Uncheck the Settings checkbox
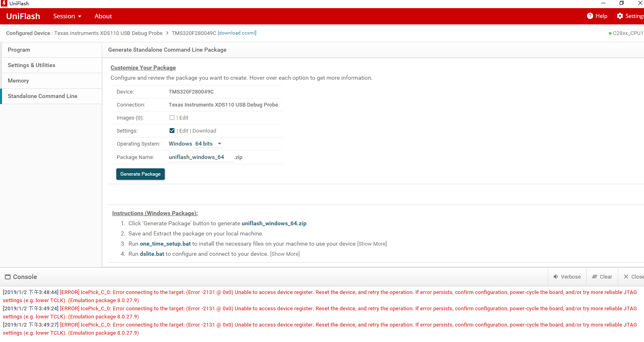644x342 pixels. tap(172, 131)
